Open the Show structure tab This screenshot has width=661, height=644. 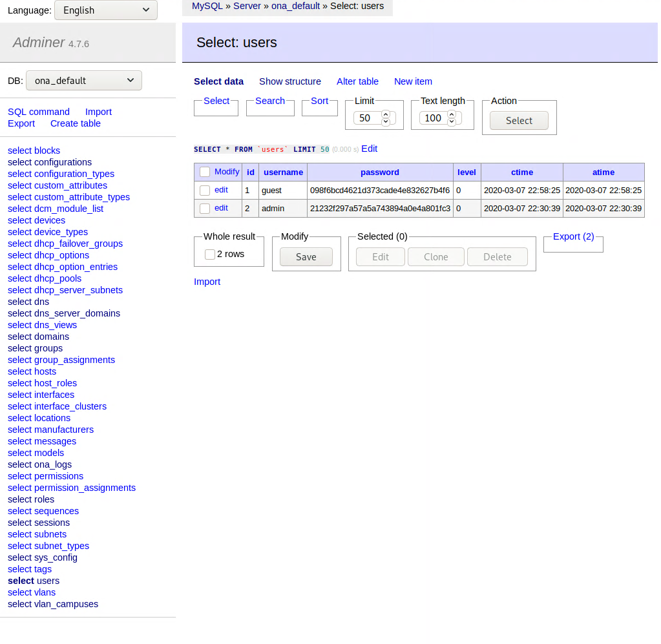pos(290,82)
